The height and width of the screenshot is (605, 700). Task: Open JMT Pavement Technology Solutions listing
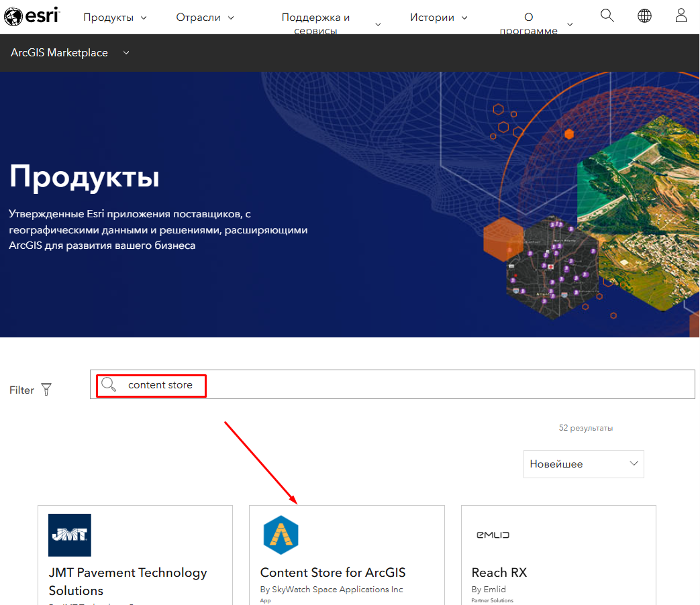click(x=128, y=582)
